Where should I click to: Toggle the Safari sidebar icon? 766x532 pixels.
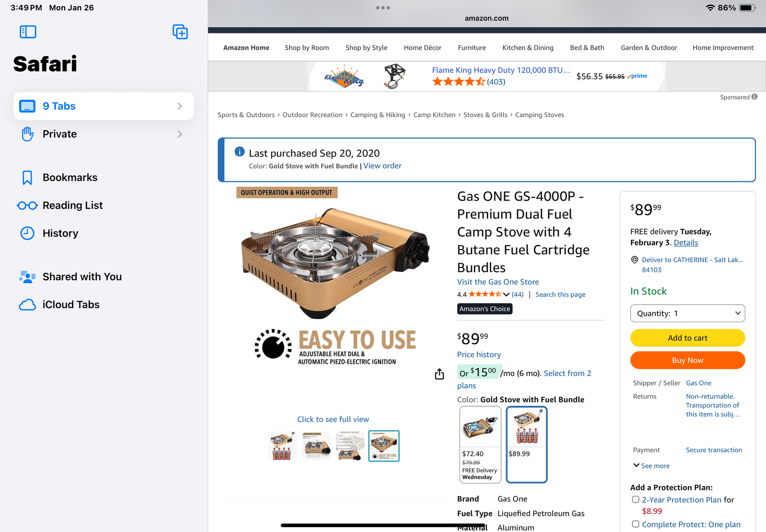28,32
